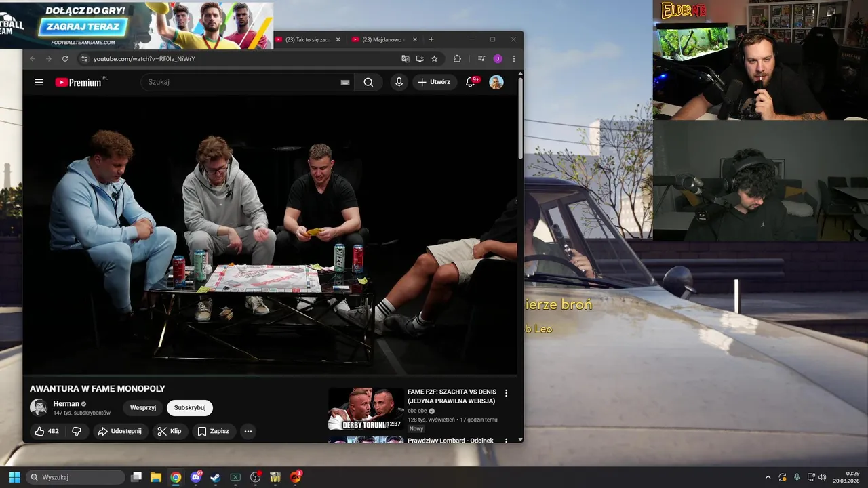Bookmark this page with the star icon

435,59
